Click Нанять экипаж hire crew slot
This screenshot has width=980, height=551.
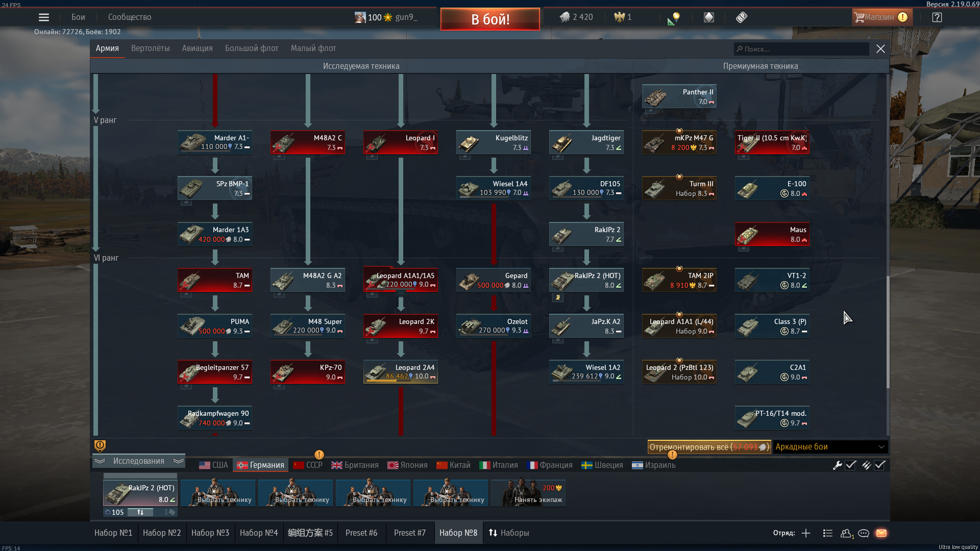point(528,493)
